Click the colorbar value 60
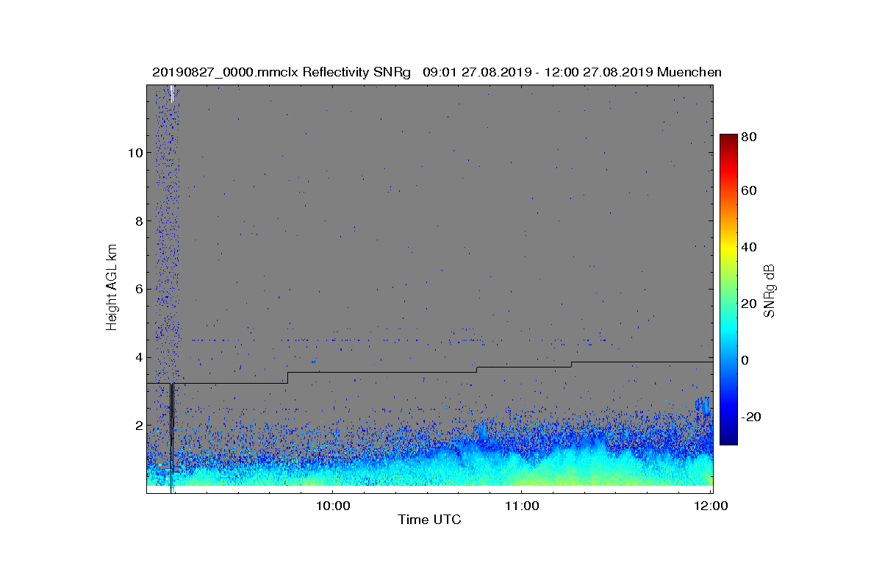The image size is (882, 588). tap(750, 190)
